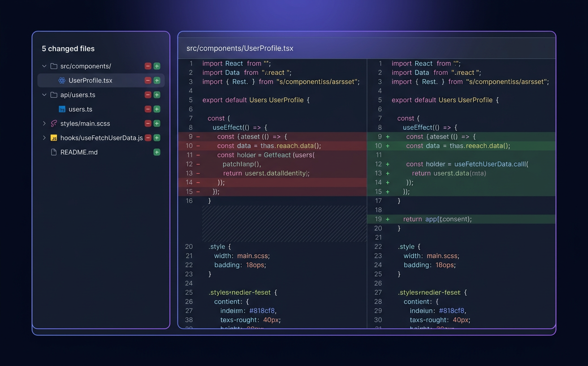Click added line 19 return statement
Screen dimensions: 588x366
(x=437, y=219)
